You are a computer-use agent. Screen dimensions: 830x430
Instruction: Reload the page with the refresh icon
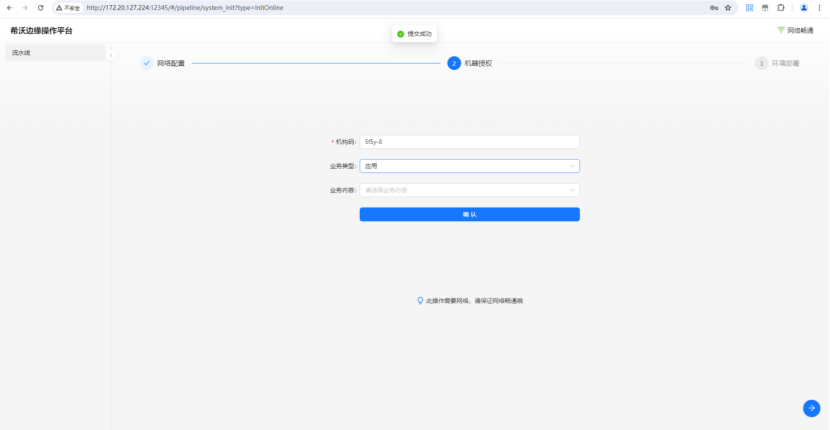click(40, 7)
